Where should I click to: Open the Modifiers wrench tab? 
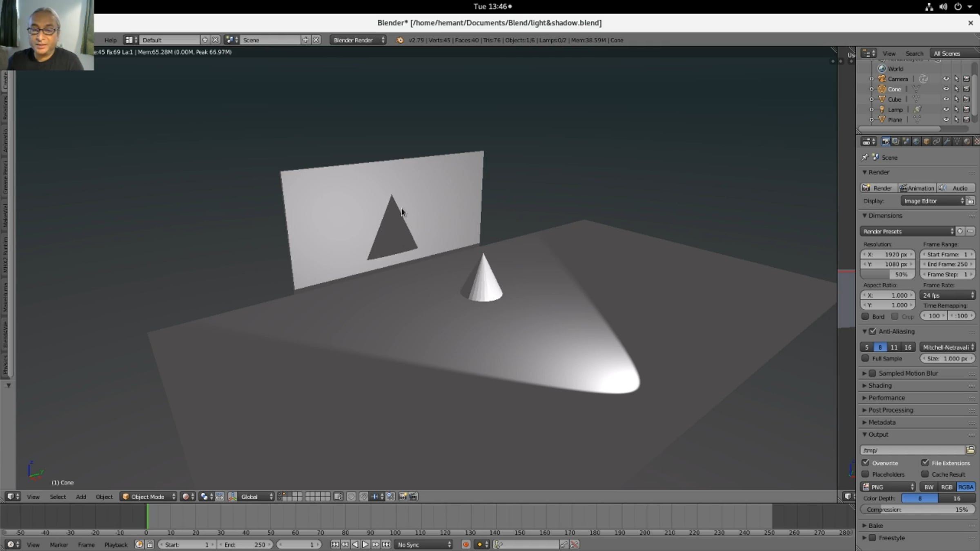[x=947, y=141]
